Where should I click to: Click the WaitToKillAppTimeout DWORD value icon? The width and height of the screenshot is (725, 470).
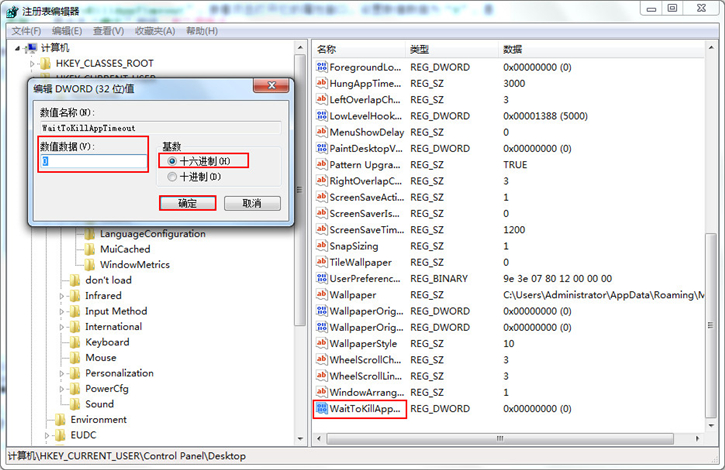click(x=322, y=409)
